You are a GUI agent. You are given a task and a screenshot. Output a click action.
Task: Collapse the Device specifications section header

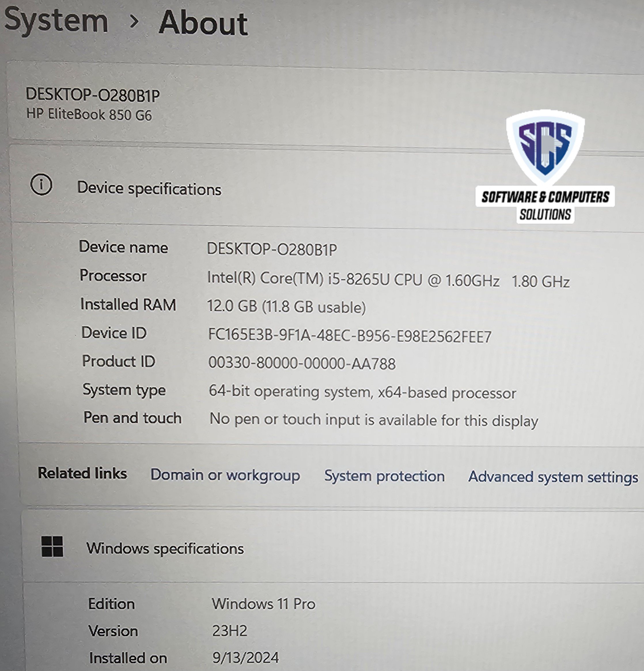point(327,188)
